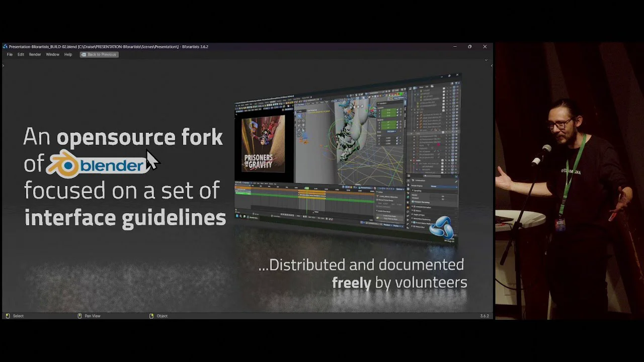
Task: Minimize the Bforartists window
Action: pyautogui.click(x=455, y=47)
